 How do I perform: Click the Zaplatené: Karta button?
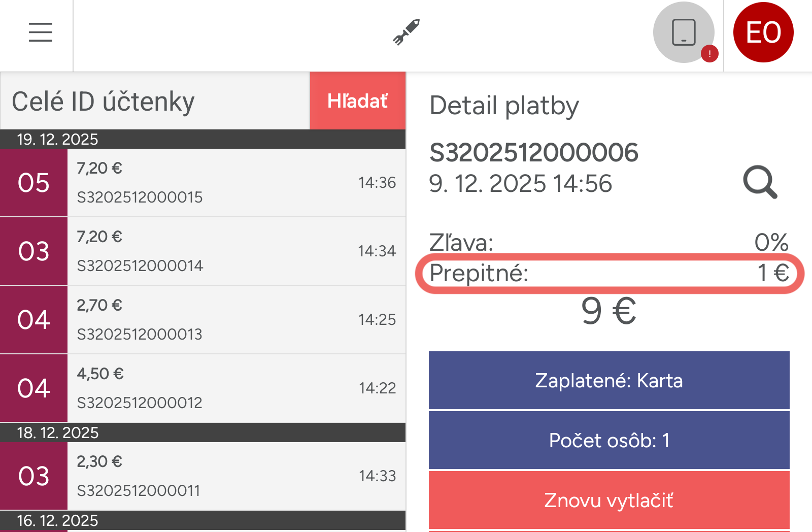[x=608, y=380]
